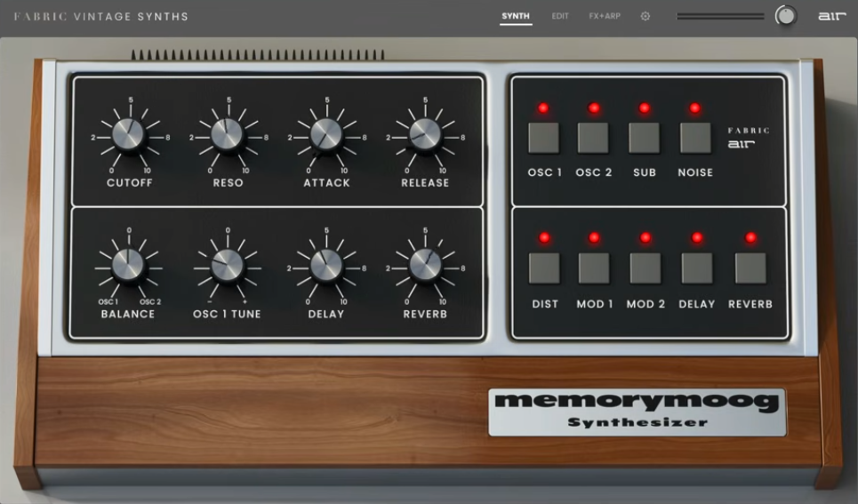The width and height of the screenshot is (858, 504).
Task: Click the ATTACK label text
Action: 326,183
